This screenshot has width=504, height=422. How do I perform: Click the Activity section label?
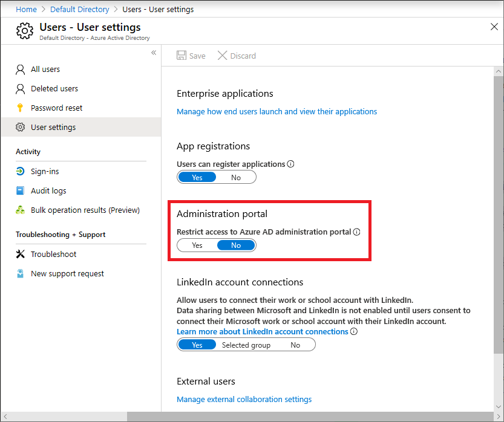[x=28, y=152]
